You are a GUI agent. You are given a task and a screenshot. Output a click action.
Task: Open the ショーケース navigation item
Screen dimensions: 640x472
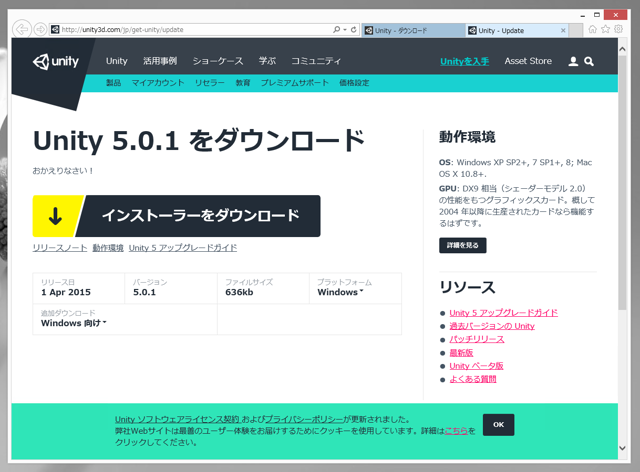218,61
